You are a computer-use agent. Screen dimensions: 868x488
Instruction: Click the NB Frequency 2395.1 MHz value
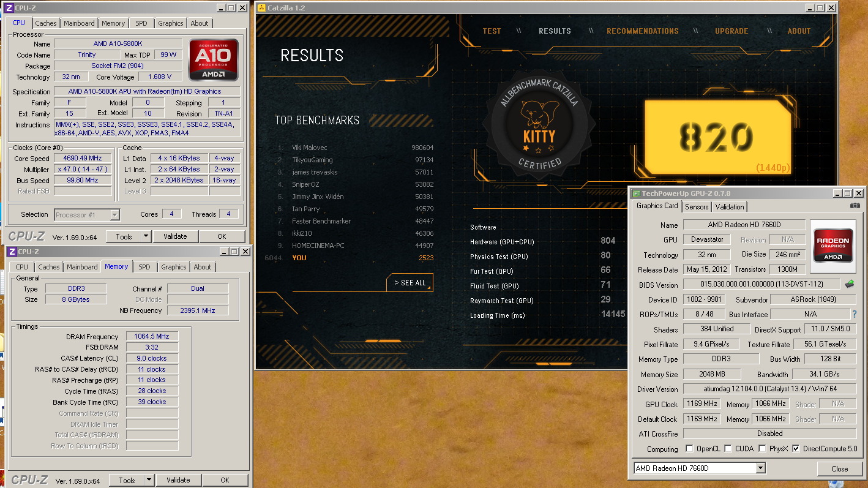point(198,310)
